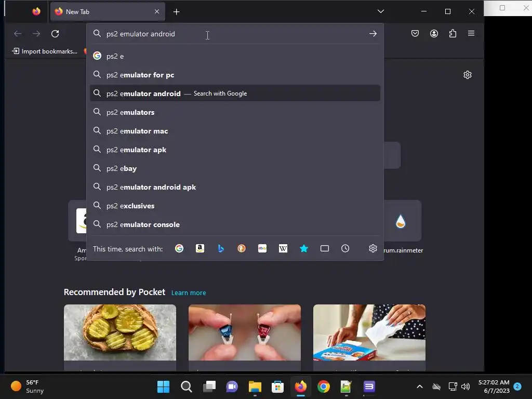Open Learn more link for Pocket
The height and width of the screenshot is (399, 532).
(x=189, y=292)
